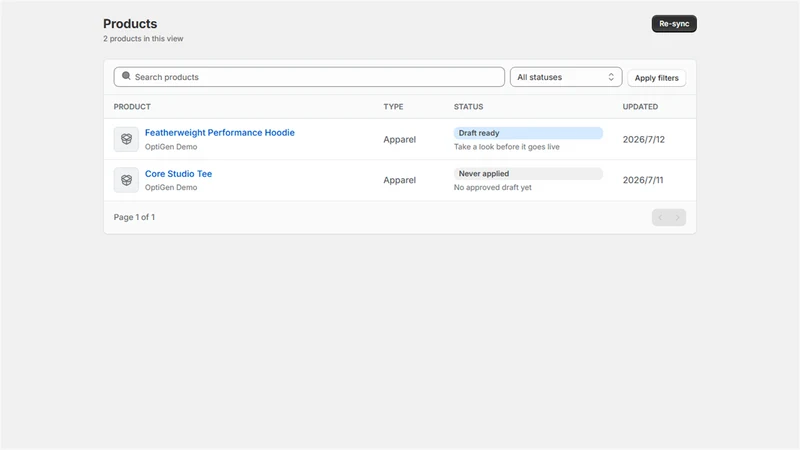
Task: Click the Featherweight Performance Hoodie product icon
Action: (x=126, y=139)
